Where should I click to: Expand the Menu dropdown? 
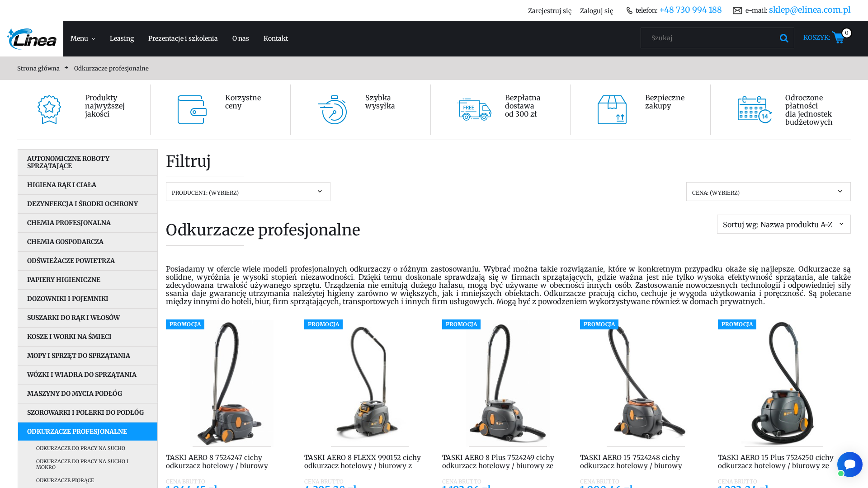pyautogui.click(x=83, y=38)
